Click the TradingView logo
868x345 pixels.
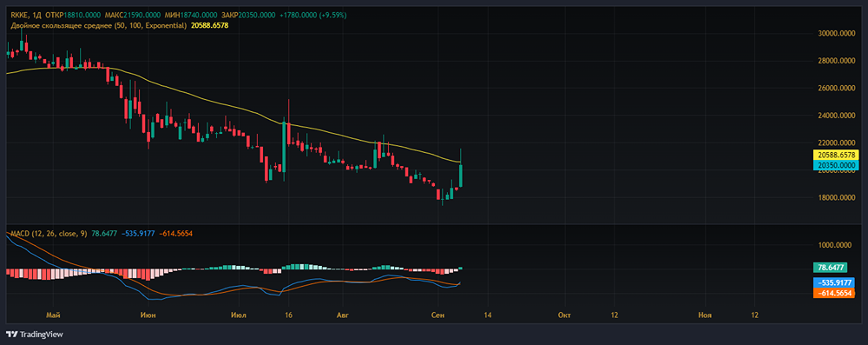(35, 334)
